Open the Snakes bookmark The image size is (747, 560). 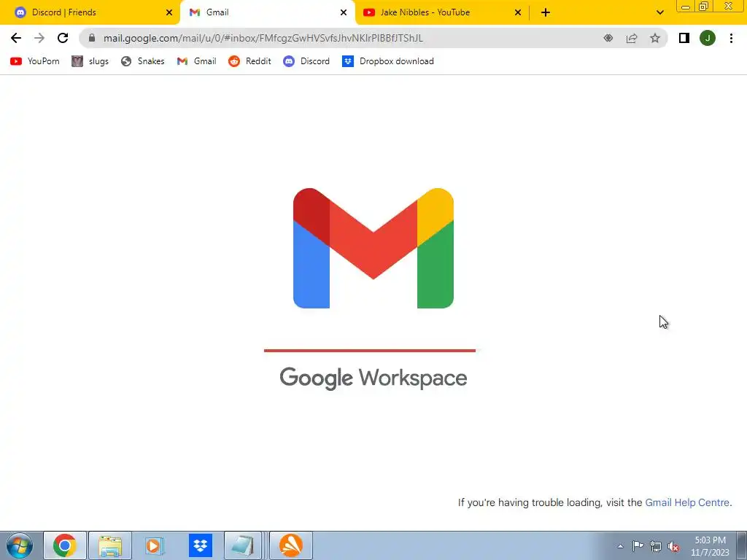pos(142,61)
